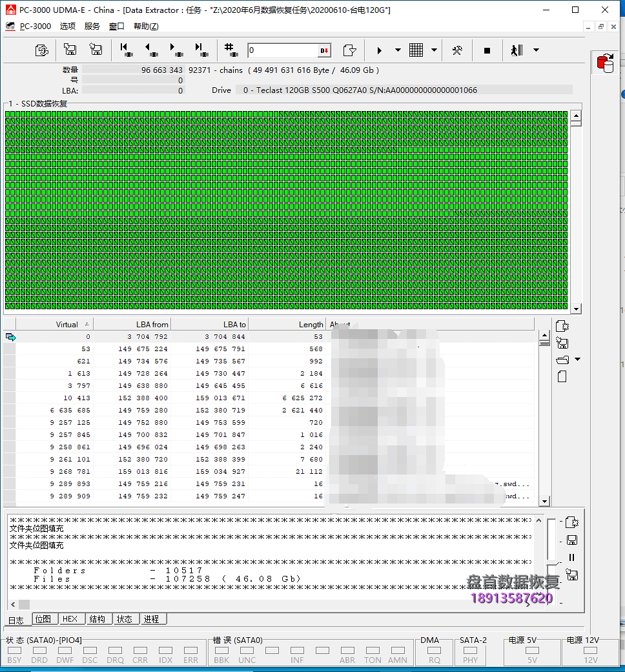The width and height of the screenshot is (625, 672).
Task: Click the page-with-gear icon beside log panel
Action: coord(572,522)
